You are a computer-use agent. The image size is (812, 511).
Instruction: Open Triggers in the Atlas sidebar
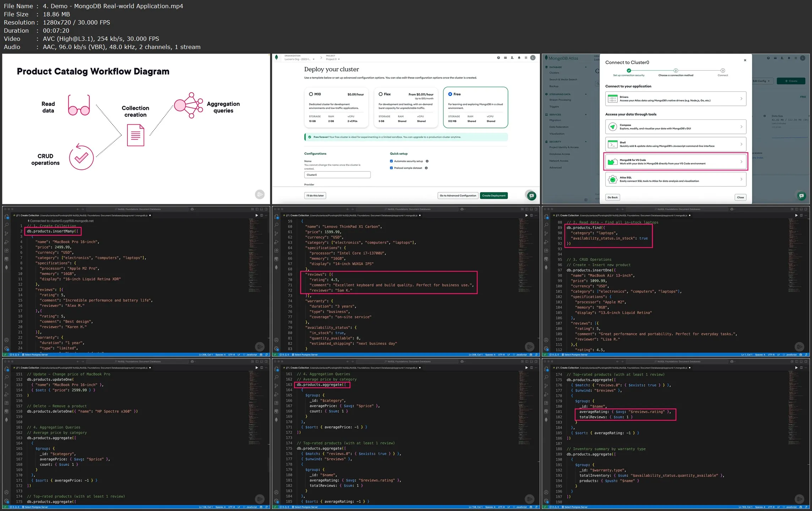pyautogui.click(x=554, y=107)
